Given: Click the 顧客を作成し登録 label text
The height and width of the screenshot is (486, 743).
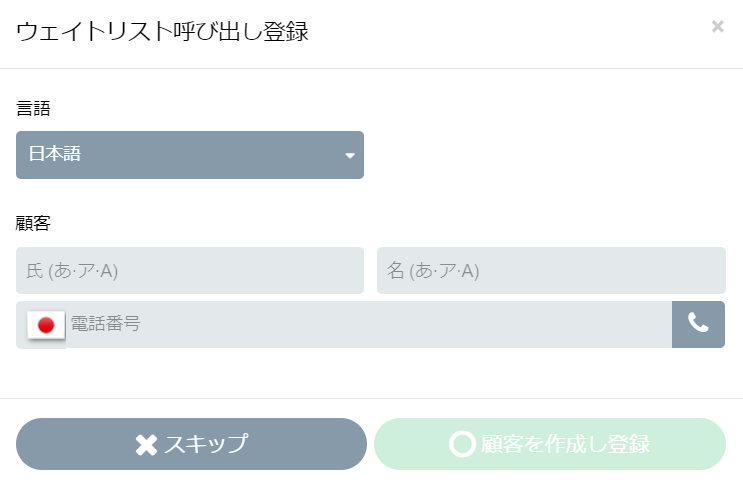Looking at the screenshot, I should point(565,444).
